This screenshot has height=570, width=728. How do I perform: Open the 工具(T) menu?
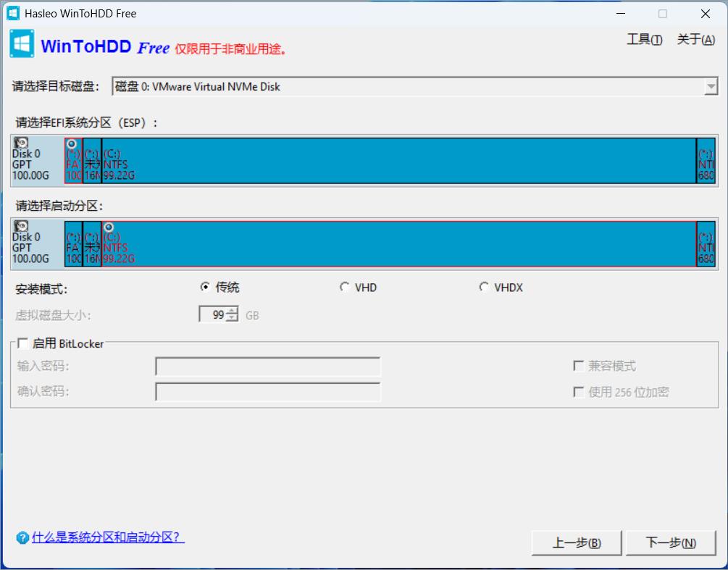(x=643, y=40)
